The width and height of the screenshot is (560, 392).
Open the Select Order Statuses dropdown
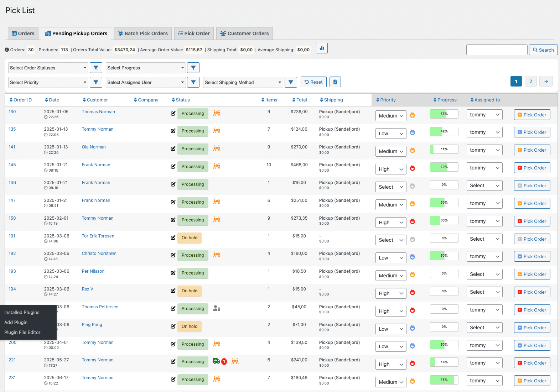point(48,68)
